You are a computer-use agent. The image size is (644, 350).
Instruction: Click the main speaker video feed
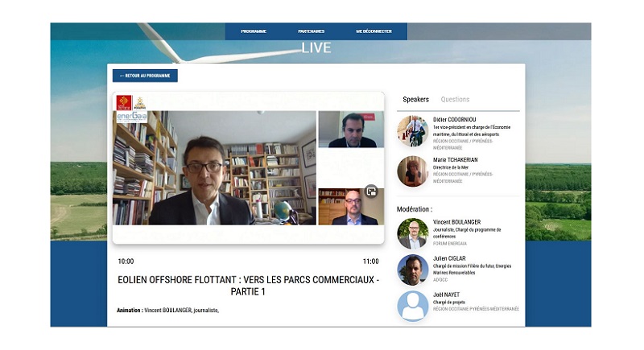pyautogui.click(x=214, y=168)
